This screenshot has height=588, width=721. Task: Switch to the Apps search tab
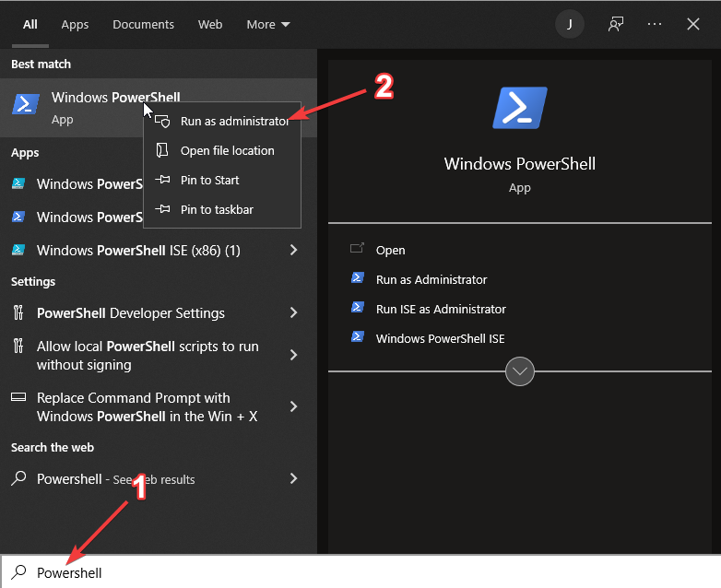[75, 24]
